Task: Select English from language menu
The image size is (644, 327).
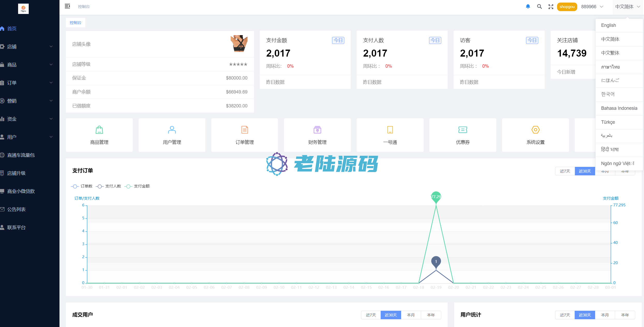Action: (x=609, y=25)
